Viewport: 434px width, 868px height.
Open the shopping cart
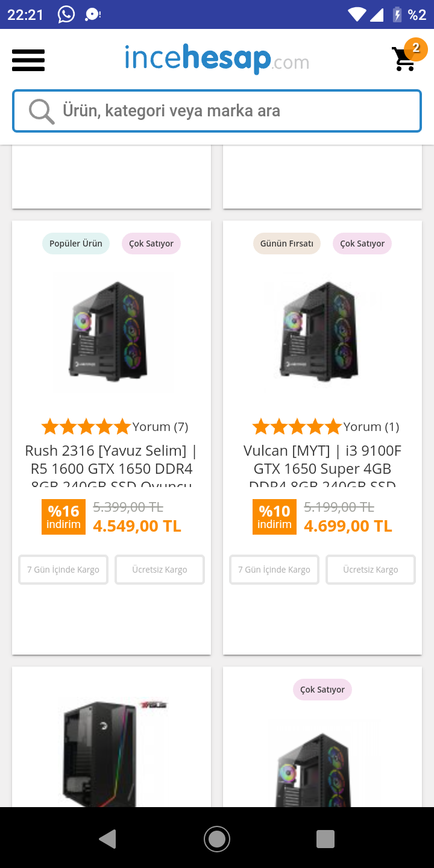point(404,58)
